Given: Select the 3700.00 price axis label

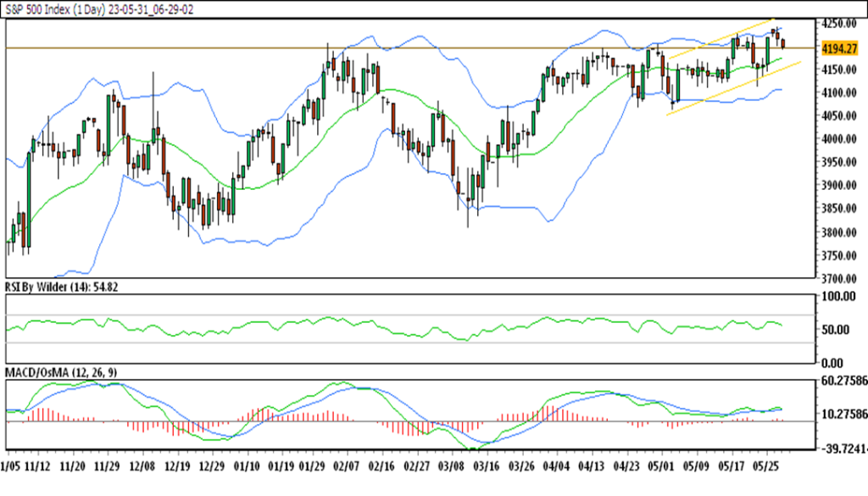Looking at the screenshot, I should point(839,278).
